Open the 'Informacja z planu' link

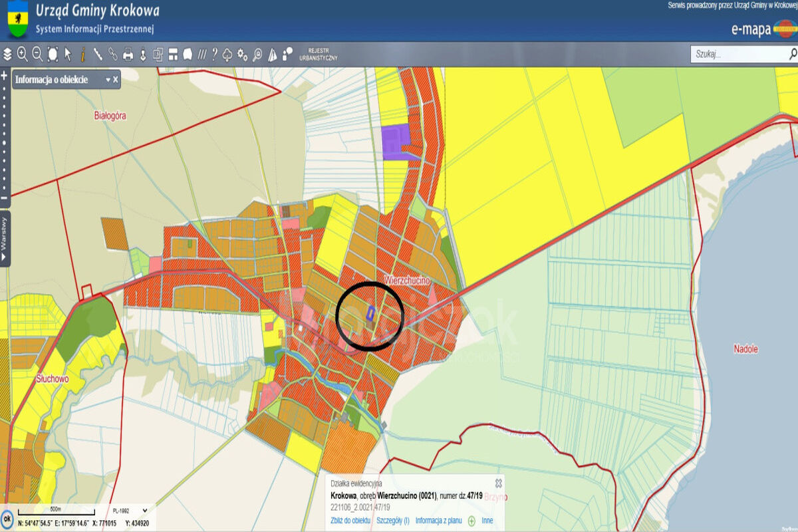coord(438,521)
